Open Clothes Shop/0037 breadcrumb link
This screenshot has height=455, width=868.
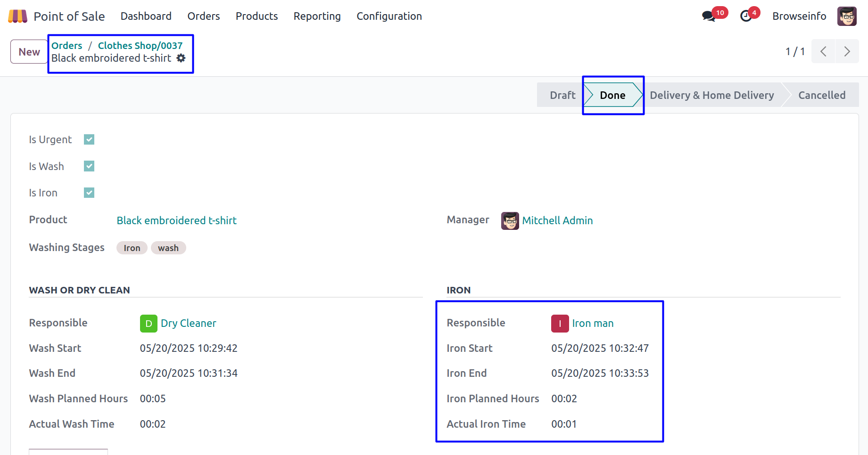140,46
